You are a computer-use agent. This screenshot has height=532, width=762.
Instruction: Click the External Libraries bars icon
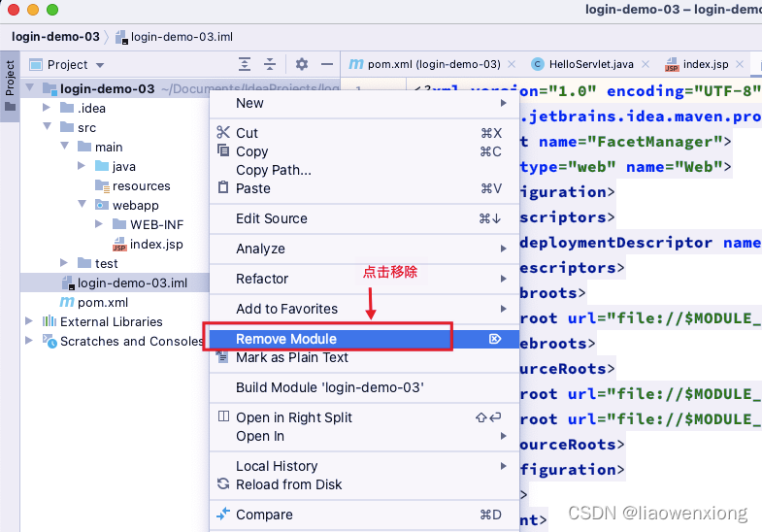[x=50, y=321]
